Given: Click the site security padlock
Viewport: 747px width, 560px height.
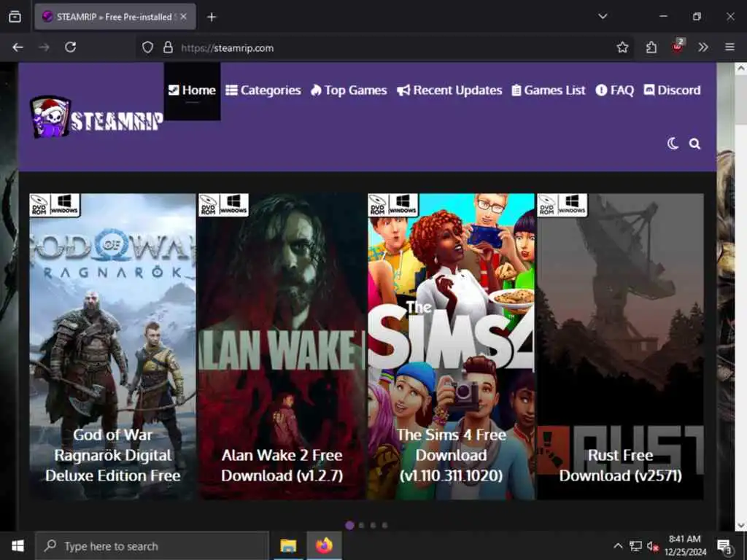Looking at the screenshot, I should point(168,47).
